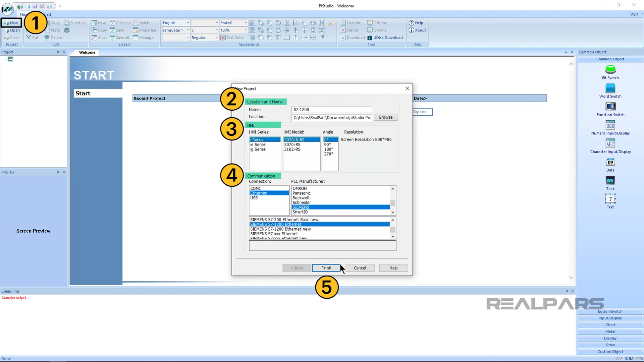Click the Function Switch object

tap(610, 109)
